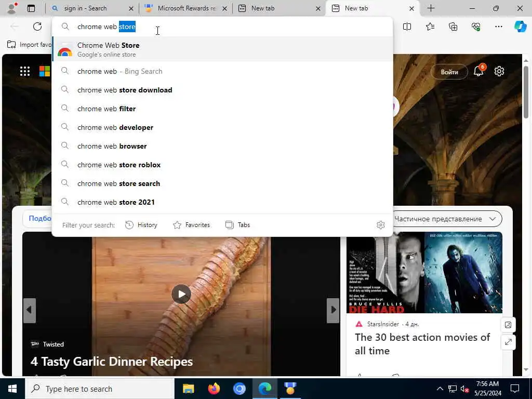Open the app launcher grid icon
This screenshot has height=399, width=532.
25,71
